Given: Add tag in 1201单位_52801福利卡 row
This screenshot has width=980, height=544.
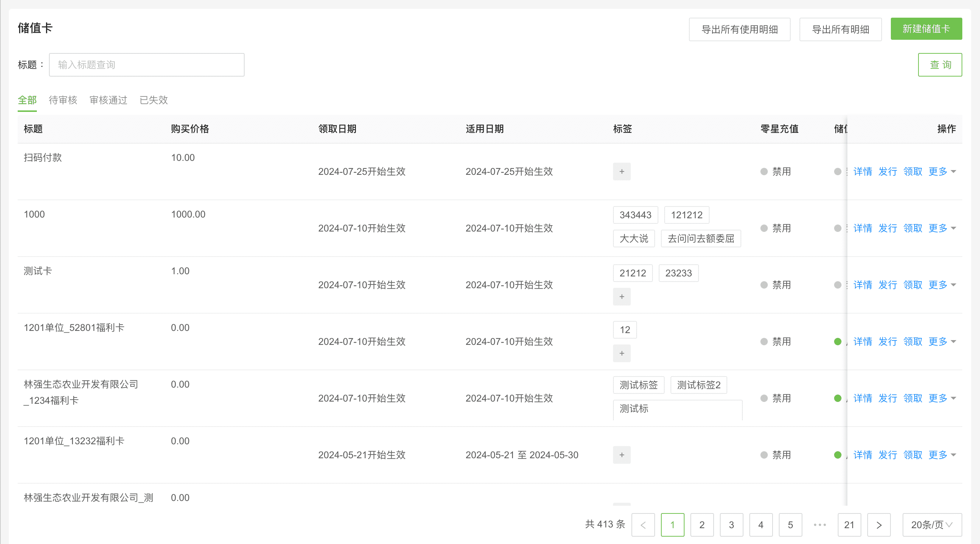Looking at the screenshot, I should pos(621,353).
